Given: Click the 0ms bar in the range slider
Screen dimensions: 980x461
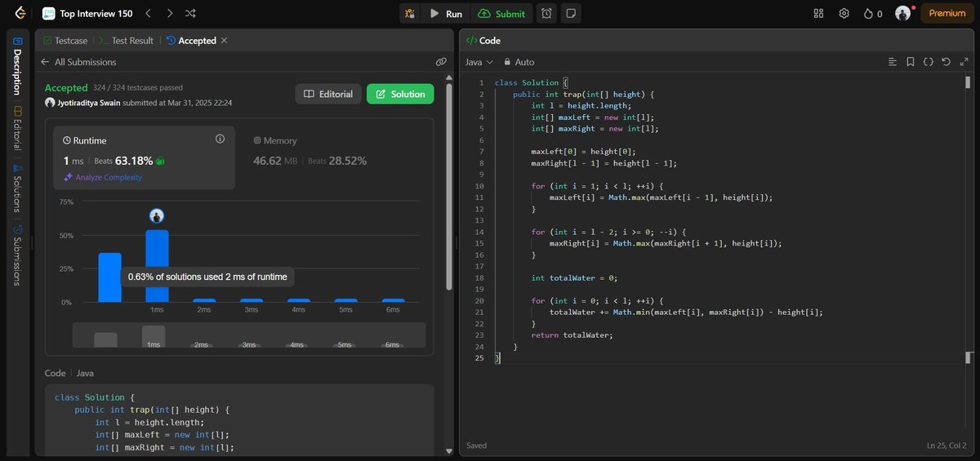Looking at the screenshot, I should coord(105,340).
